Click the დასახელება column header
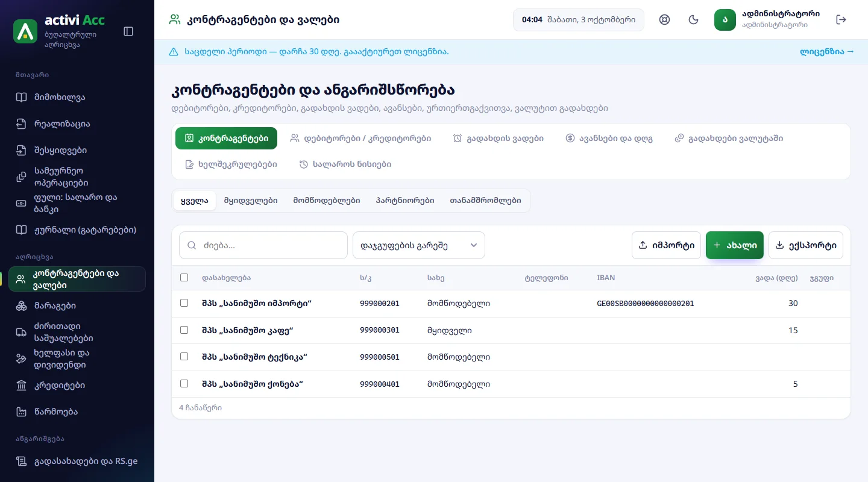The width and height of the screenshot is (868, 482). point(226,278)
